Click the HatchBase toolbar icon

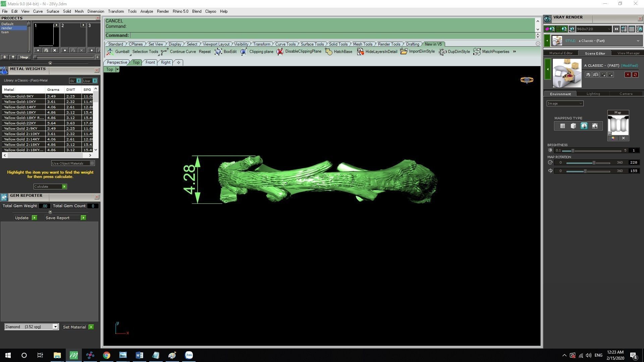[x=329, y=52]
